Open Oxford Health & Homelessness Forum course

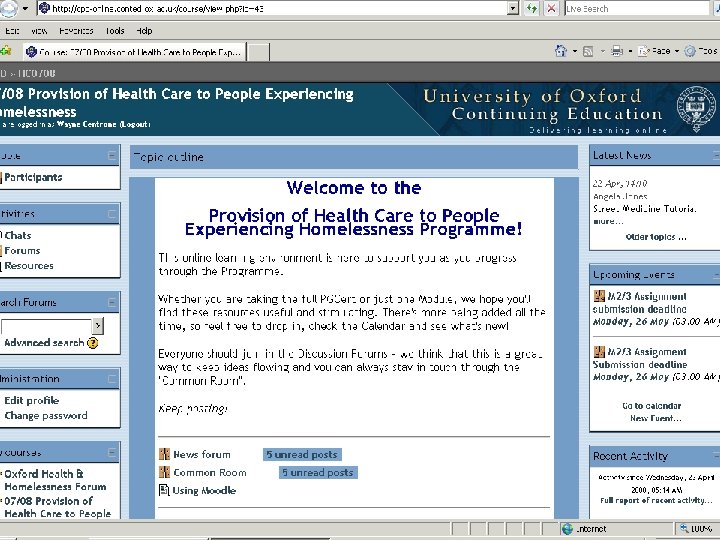(55, 480)
